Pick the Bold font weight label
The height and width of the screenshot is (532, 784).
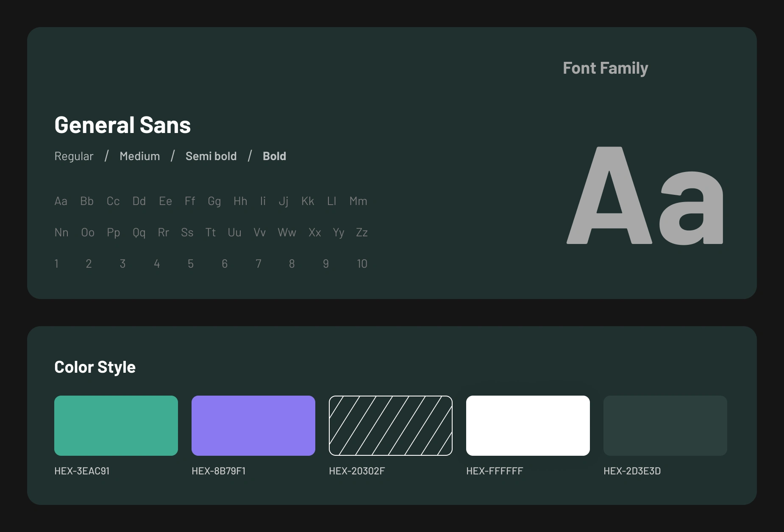coord(275,156)
